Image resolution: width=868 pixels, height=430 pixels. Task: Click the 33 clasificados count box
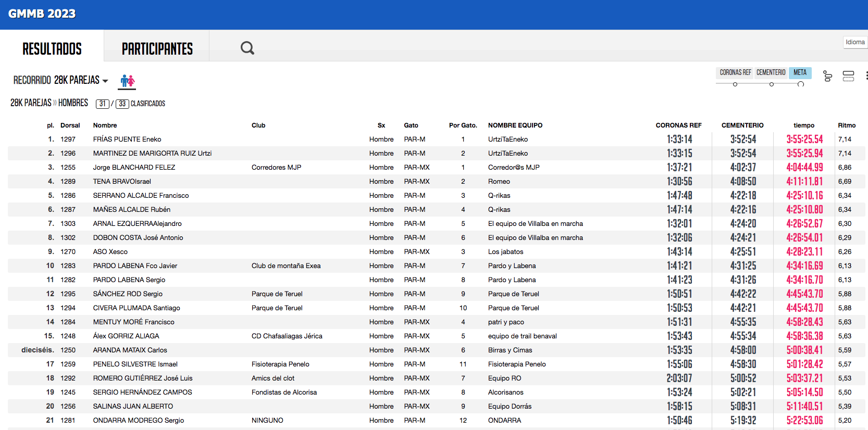122,104
